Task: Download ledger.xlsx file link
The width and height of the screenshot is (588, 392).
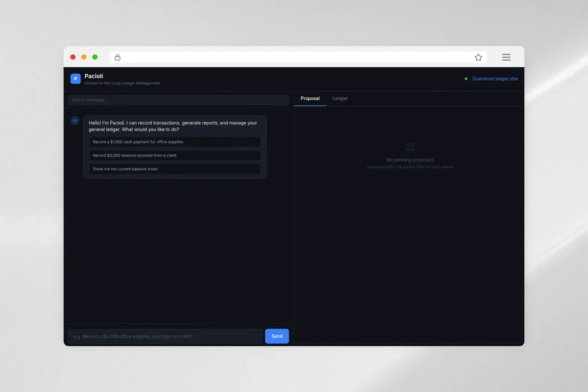Action: (495, 79)
